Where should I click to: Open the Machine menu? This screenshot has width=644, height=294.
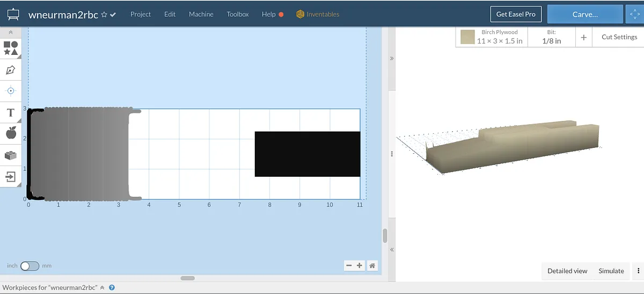[201, 14]
